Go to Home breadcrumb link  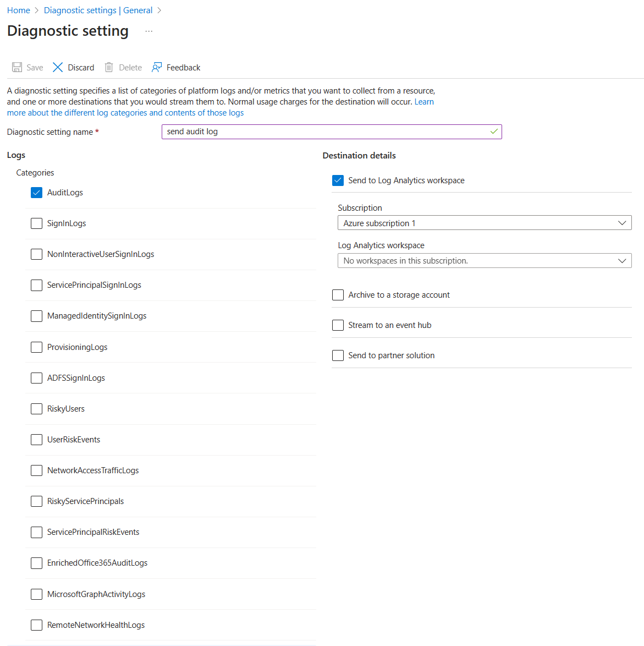click(x=19, y=10)
